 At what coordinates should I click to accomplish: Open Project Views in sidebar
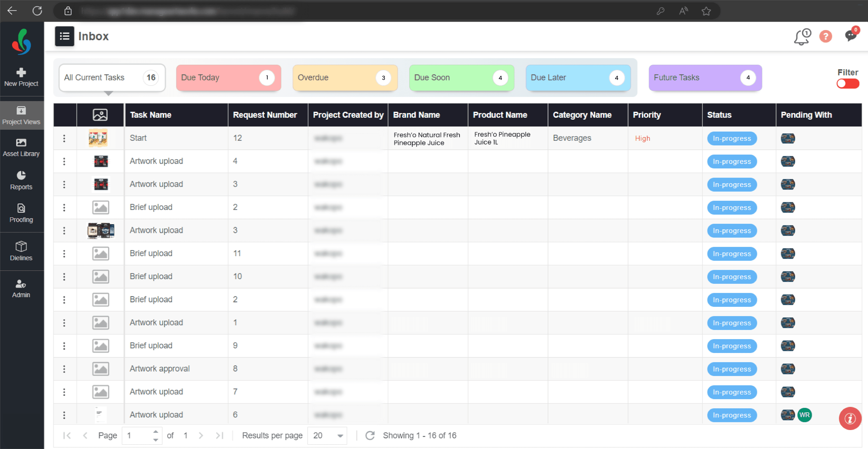click(21, 115)
